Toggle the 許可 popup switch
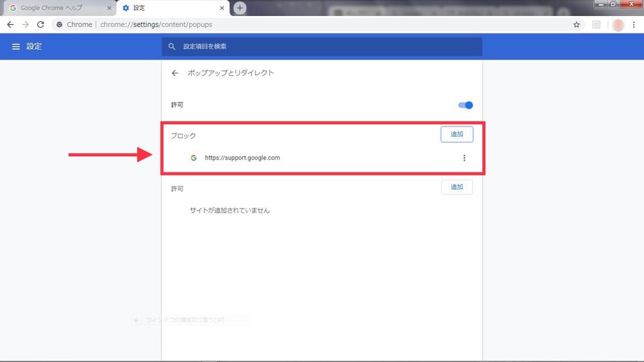 (466, 105)
